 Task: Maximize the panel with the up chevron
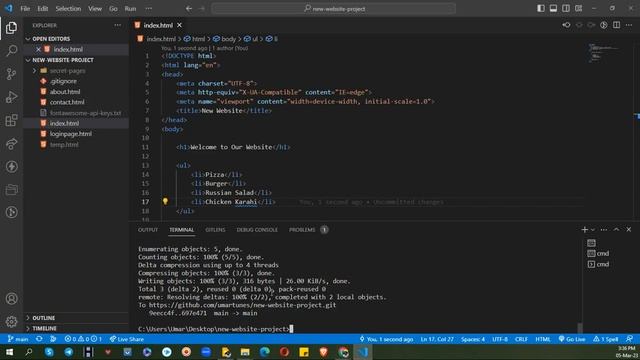[616, 230]
